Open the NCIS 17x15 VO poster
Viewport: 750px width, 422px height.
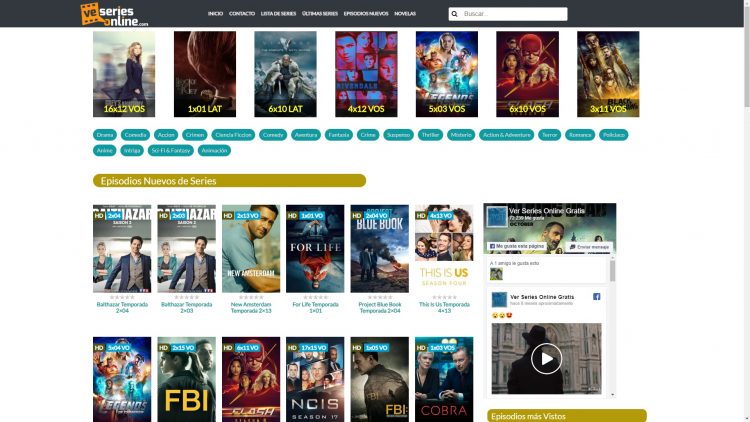click(315, 379)
